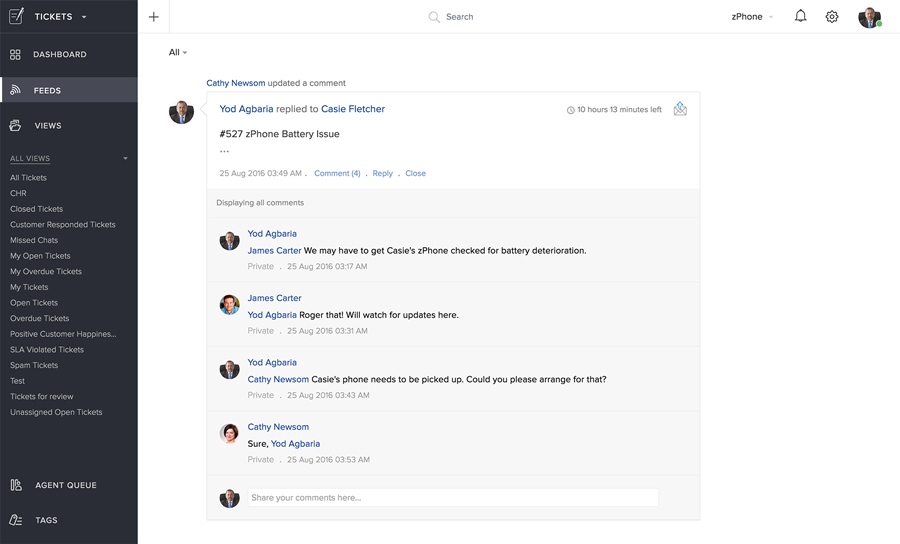Click the Close link on the ticket

[415, 173]
